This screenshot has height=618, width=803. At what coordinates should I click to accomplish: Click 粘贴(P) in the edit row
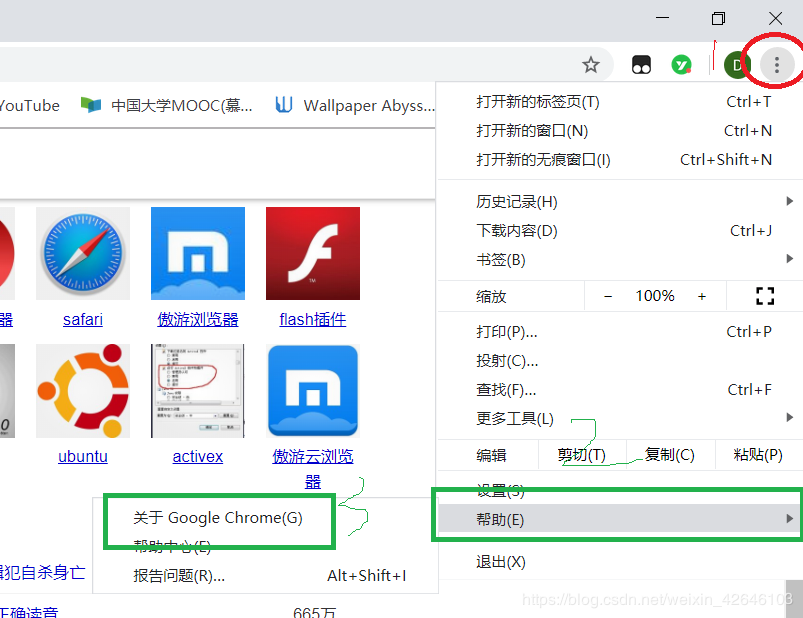pyautogui.click(x=758, y=455)
